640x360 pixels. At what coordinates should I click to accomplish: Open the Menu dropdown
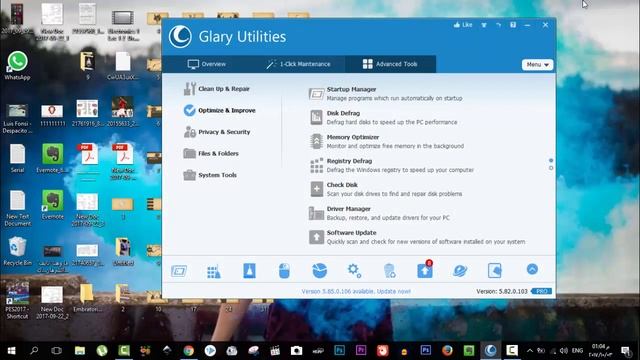point(537,64)
